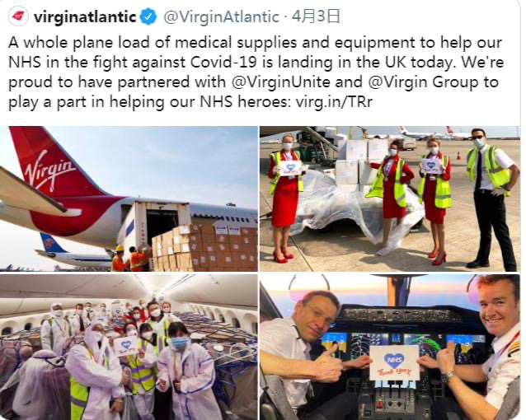526x420 pixels.
Task: View the protective-suit group cabin photo
Action: pyautogui.click(x=129, y=347)
